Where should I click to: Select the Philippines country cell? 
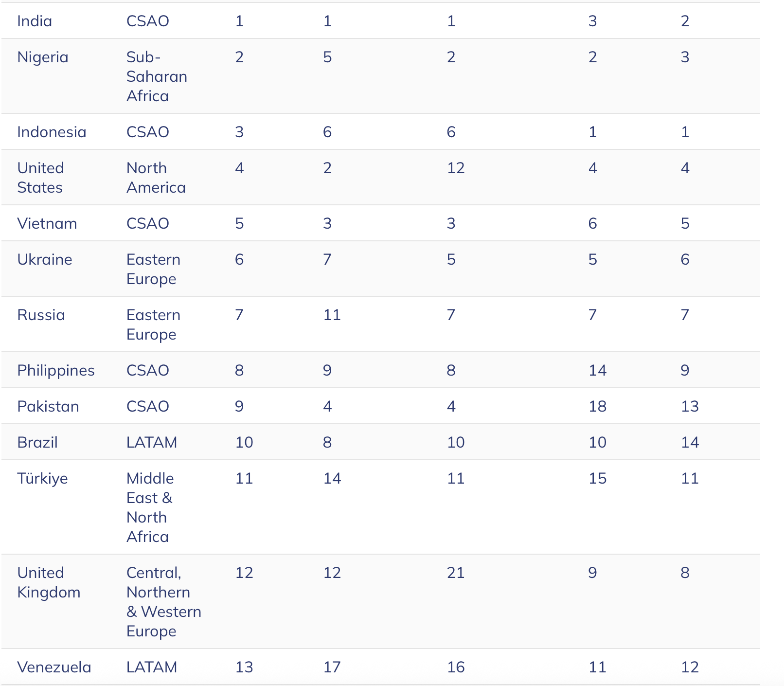[x=56, y=370]
